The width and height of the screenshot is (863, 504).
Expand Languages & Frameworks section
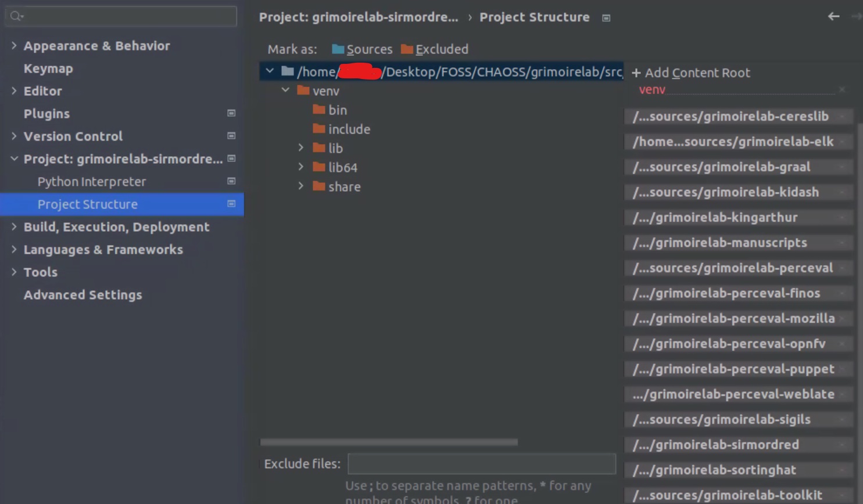tap(14, 249)
